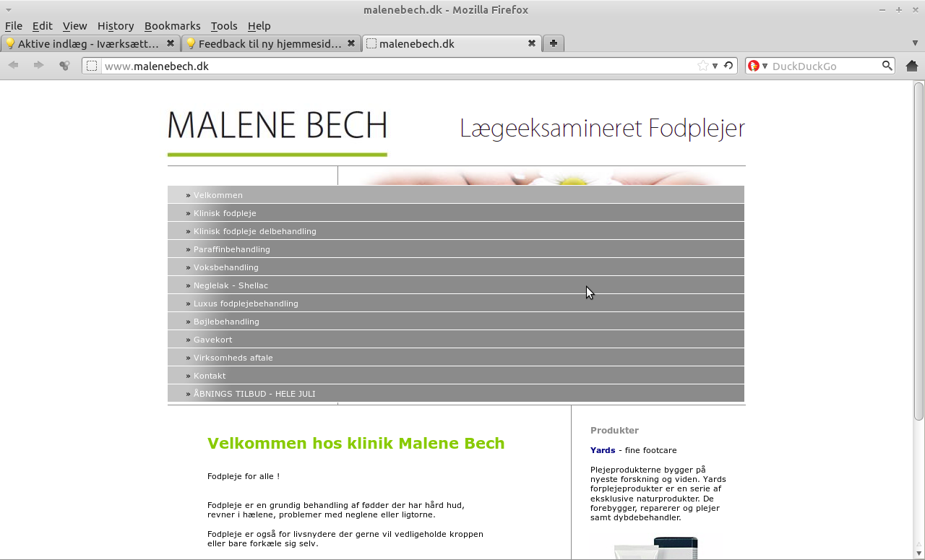Open the 'Klinisk fodpleje delbehandling' page link
The width and height of the screenshot is (925, 560).
(x=254, y=231)
